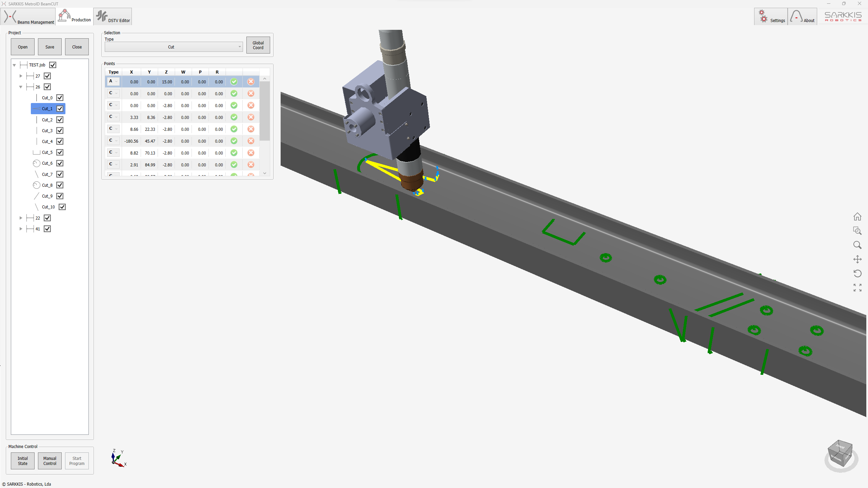
Task: Confirm point row with Y 8.36
Action: [234, 117]
